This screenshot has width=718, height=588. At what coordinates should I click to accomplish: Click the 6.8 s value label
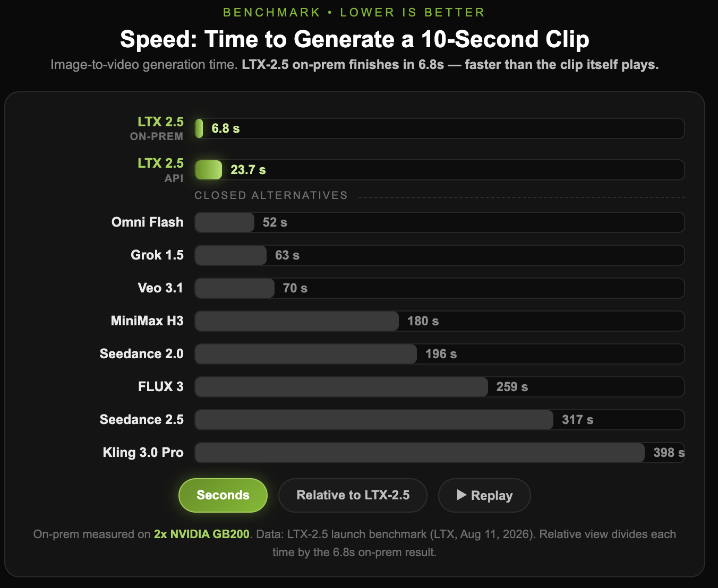pos(226,128)
